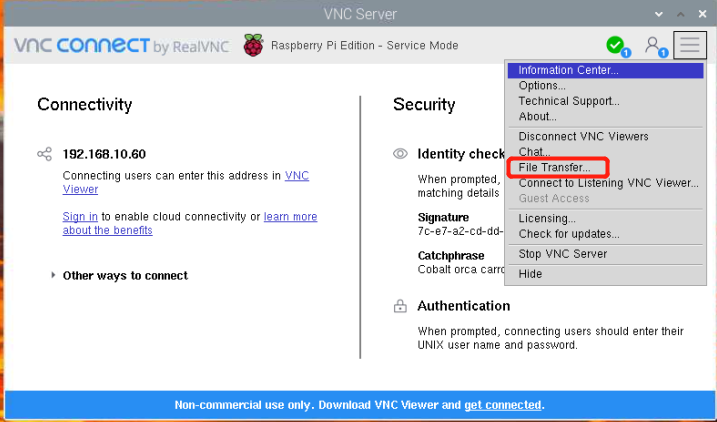
Task: Open Information Center from the menu
Action: (x=605, y=70)
